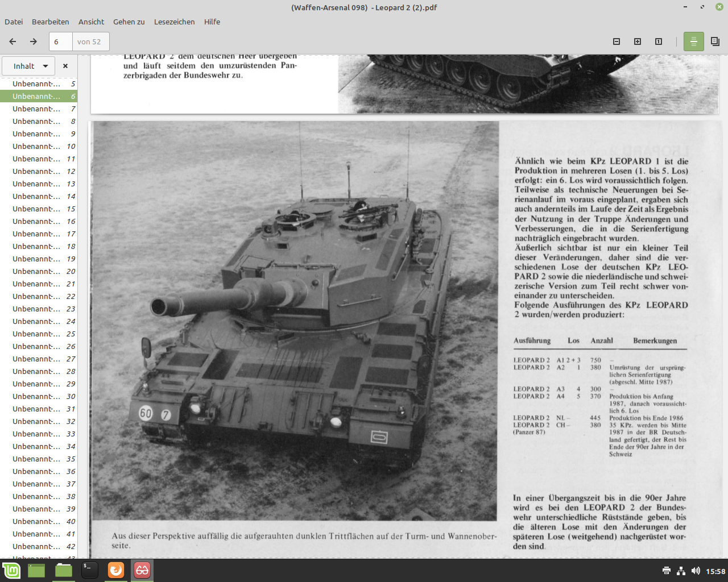Image resolution: width=728 pixels, height=582 pixels.
Task: Select outline entry for page 34
Action: [x=39, y=446]
